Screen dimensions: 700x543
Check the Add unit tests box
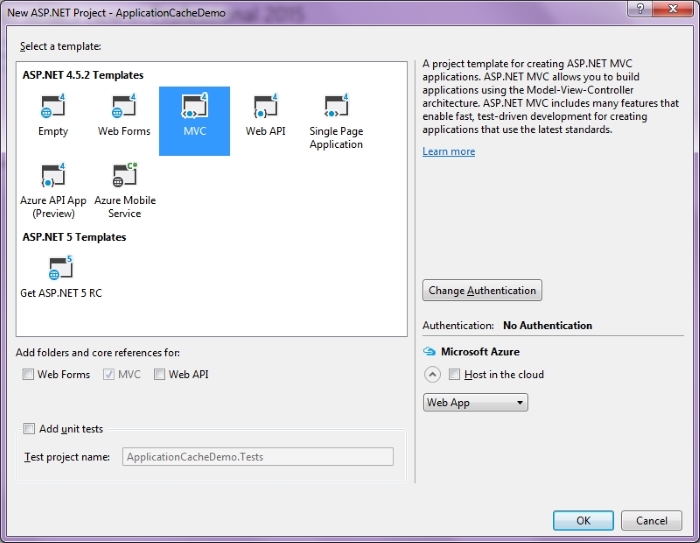(x=29, y=429)
